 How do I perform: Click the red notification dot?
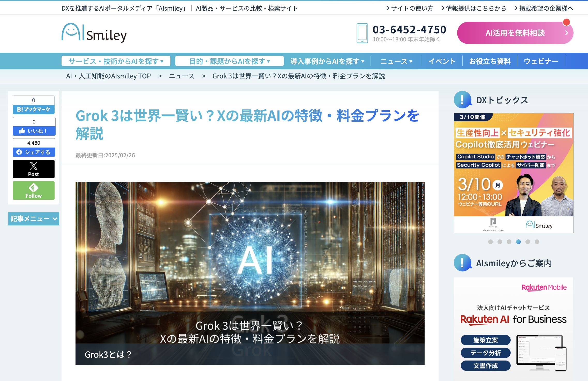(x=567, y=22)
